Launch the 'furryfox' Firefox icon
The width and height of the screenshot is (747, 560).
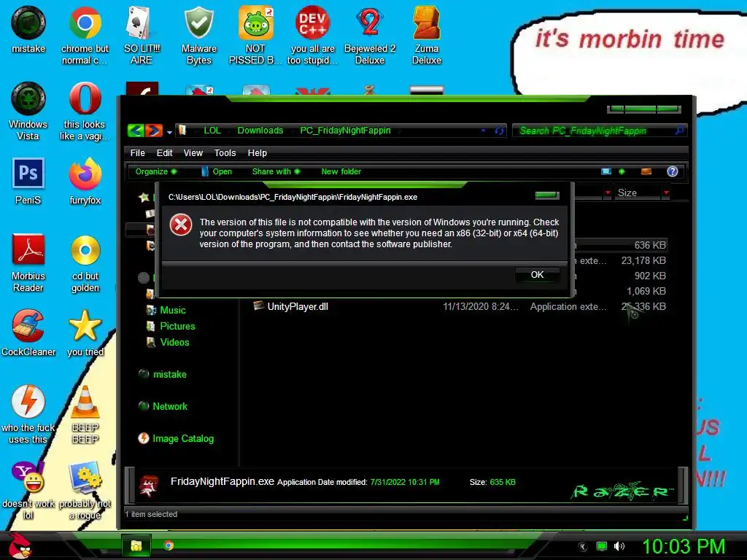pyautogui.click(x=85, y=181)
